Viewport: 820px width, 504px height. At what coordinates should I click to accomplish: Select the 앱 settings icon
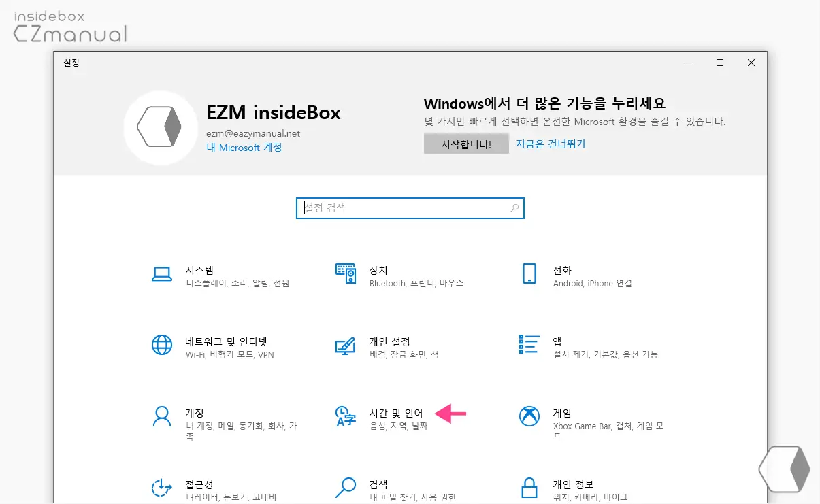[529, 345]
